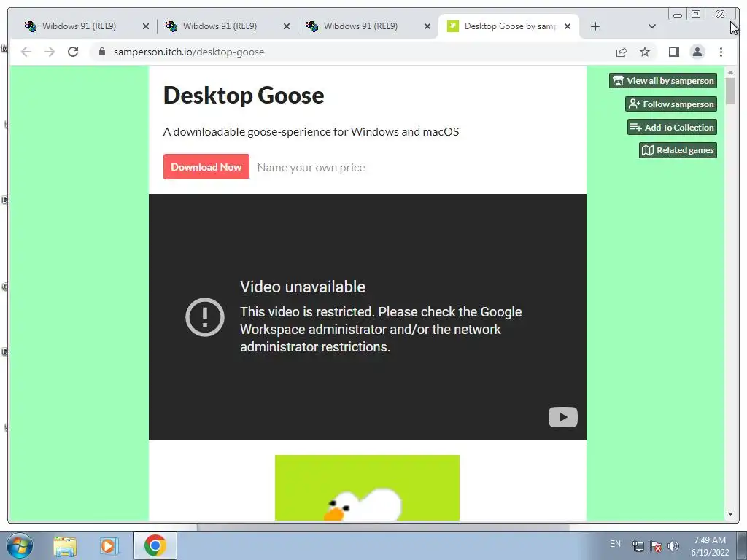The height and width of the screenshot is (560, 747).
Task: Click the goose image thumbnail
Action: [367, 488]
